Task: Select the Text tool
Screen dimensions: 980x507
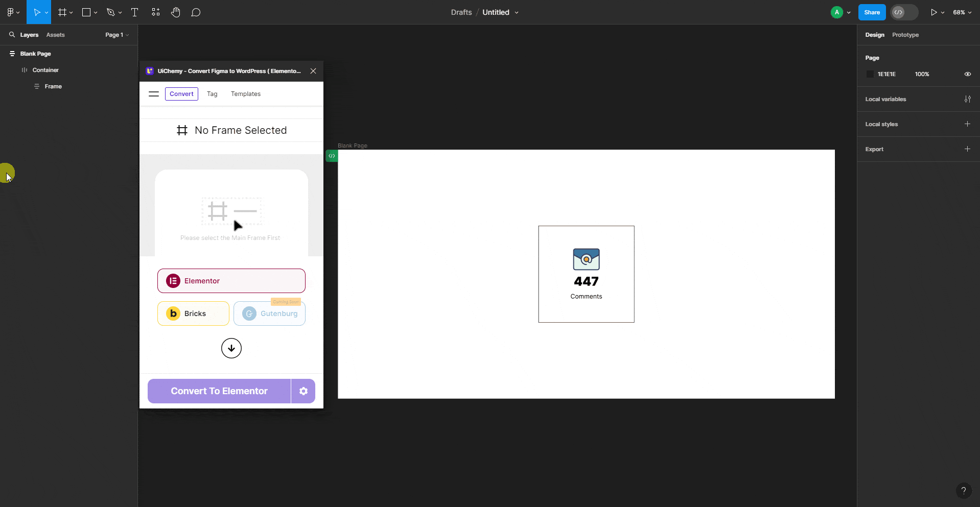Action: pos(134,12)
